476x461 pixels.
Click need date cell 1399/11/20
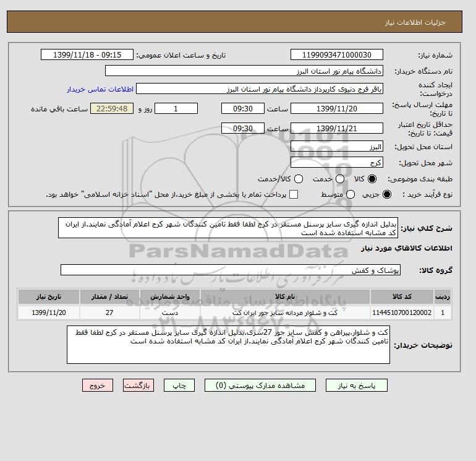pos(49,312)
